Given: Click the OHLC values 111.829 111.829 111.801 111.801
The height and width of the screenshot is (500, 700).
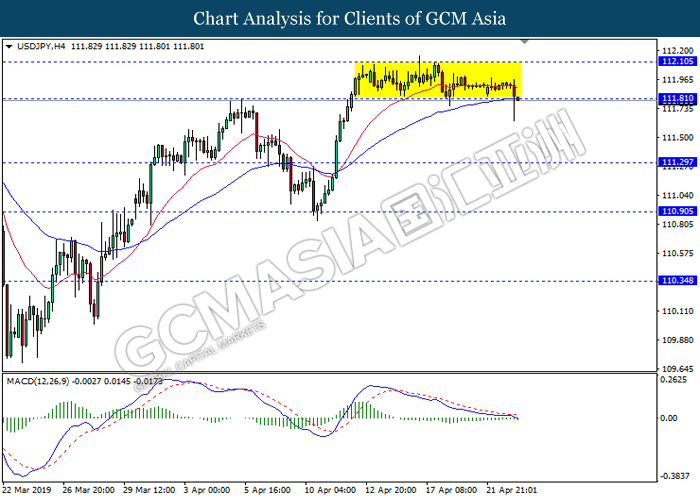Looking at the screenshot, I should point(138,46).
